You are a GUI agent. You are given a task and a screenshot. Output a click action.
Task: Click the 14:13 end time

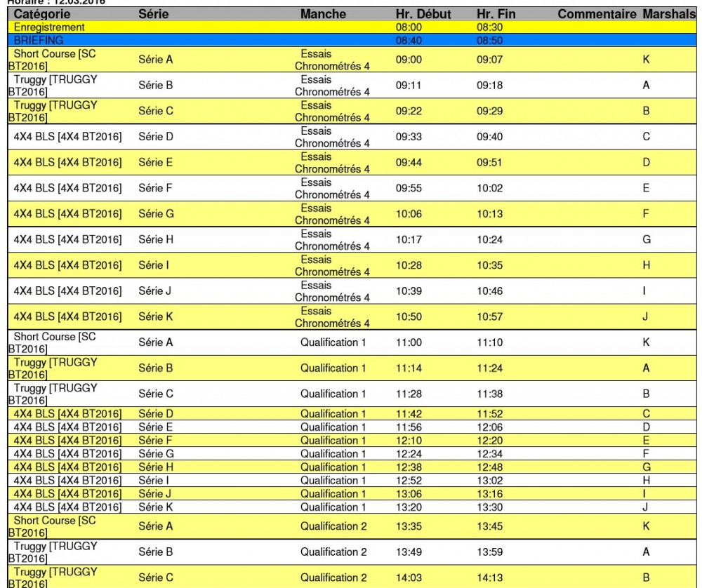pyautogui.click(x=490, y=577)
